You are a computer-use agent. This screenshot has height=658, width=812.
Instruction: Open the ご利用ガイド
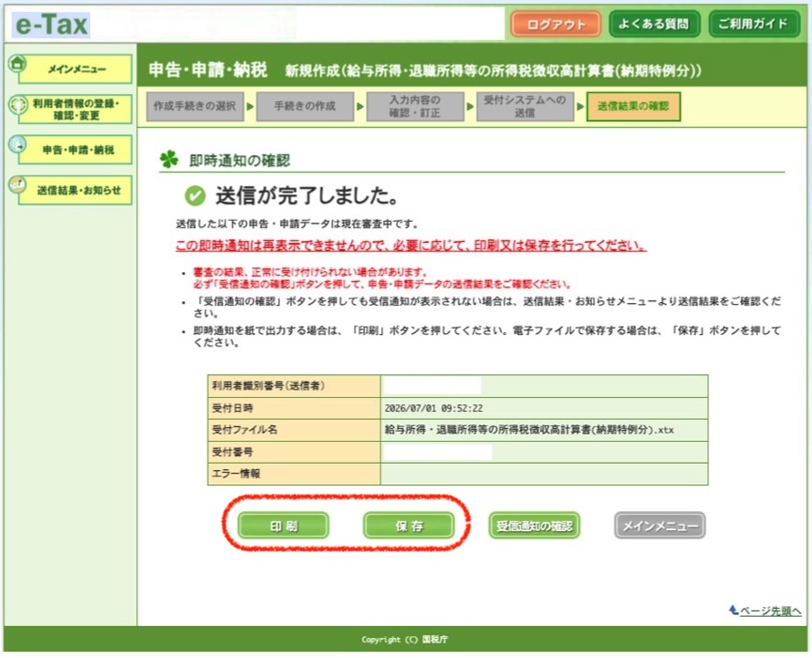[x=754, y=24]
